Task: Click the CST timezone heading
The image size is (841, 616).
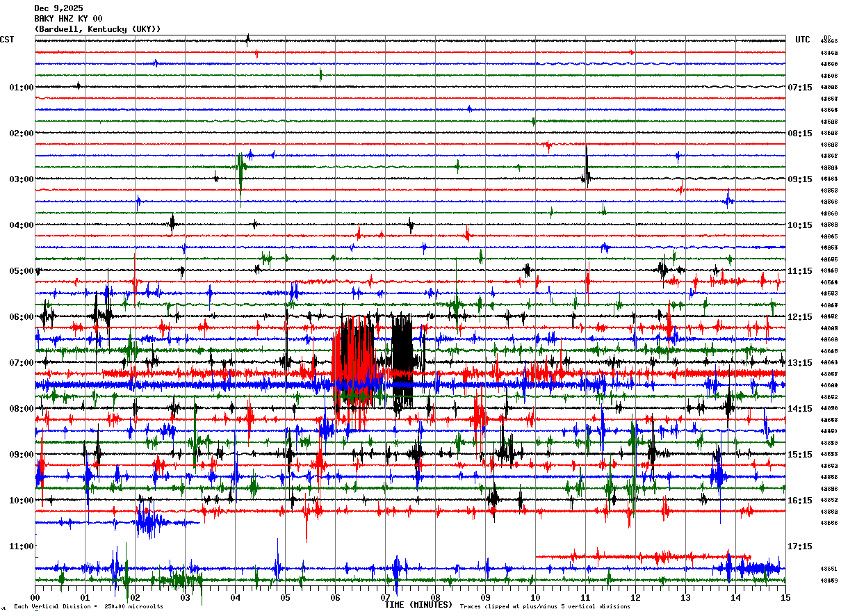Action: (x=7, y=40)
